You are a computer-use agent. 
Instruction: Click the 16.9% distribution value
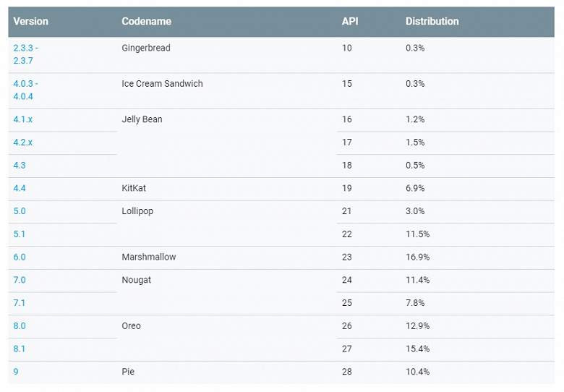[x=417, y=257]
